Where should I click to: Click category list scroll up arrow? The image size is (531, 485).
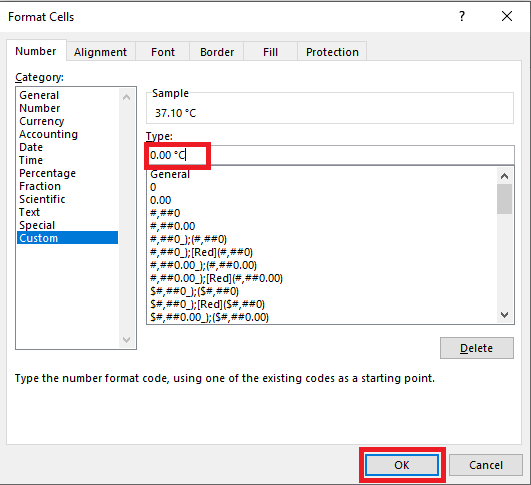[127, 97]
